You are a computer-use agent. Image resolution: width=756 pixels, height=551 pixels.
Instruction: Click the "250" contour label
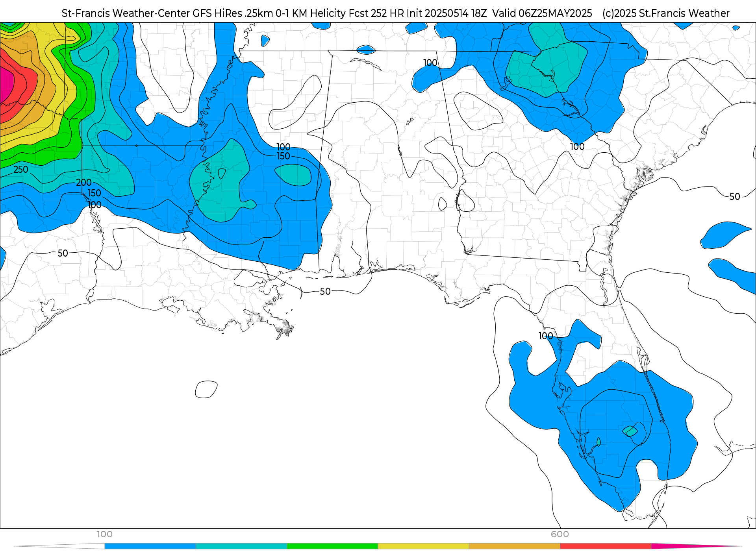(21, 170)
